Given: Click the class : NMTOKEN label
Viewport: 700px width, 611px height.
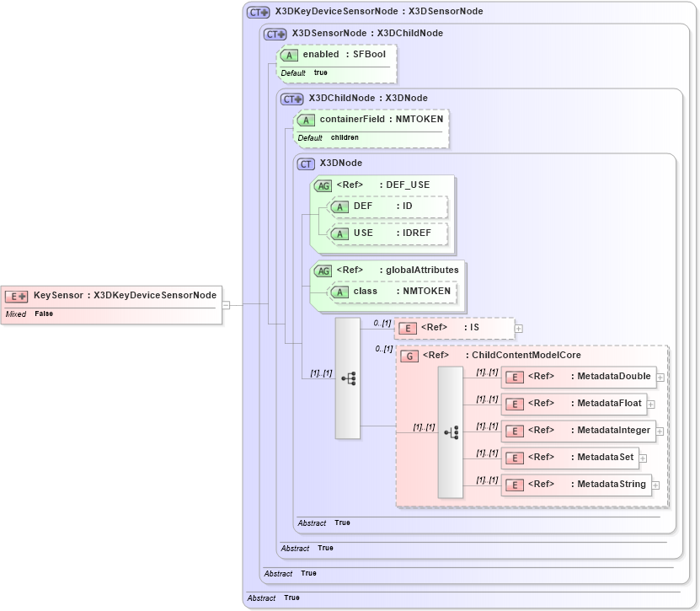Looking at the screenshot, I should [403, 292].
